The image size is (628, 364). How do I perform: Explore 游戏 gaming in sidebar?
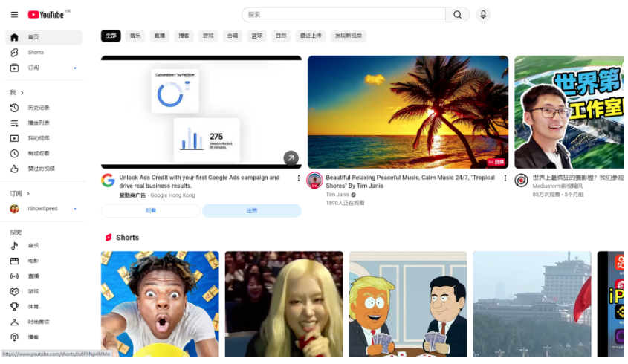click(x=44, y=291)
